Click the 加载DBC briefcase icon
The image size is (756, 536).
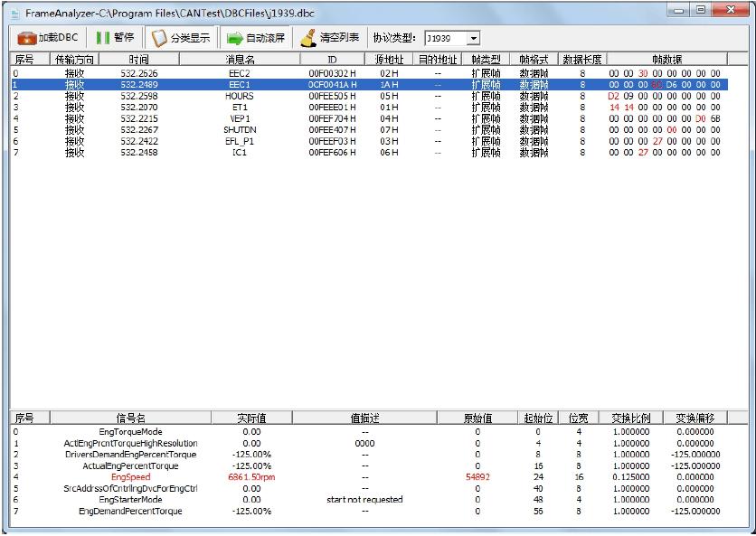(x=26, y=39)
